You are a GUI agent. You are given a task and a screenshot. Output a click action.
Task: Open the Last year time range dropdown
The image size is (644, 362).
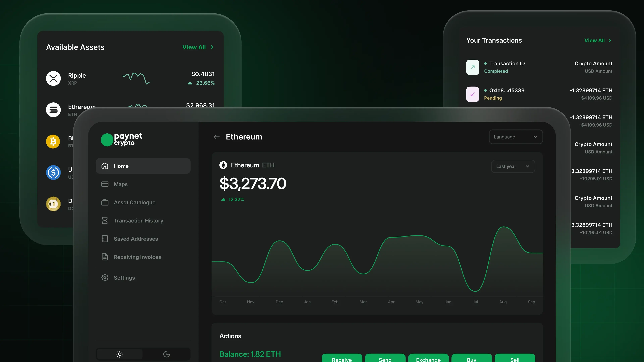[513, 166]
